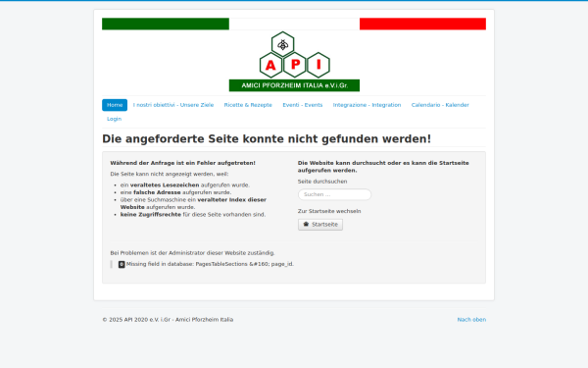Open Calendario - Kalender page
588x368 pixels.
[440, 105]
